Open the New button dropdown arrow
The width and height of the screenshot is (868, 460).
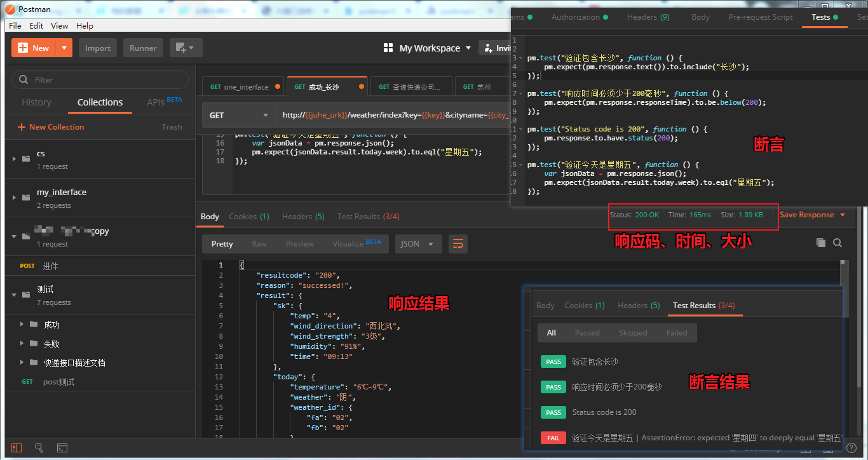tap(64, 48)
